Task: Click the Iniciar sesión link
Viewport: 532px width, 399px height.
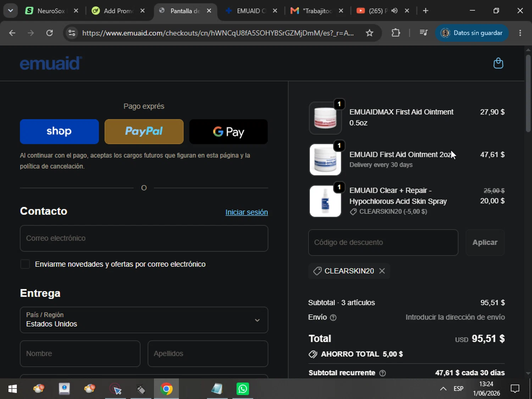Action: (x=246, y=212)
